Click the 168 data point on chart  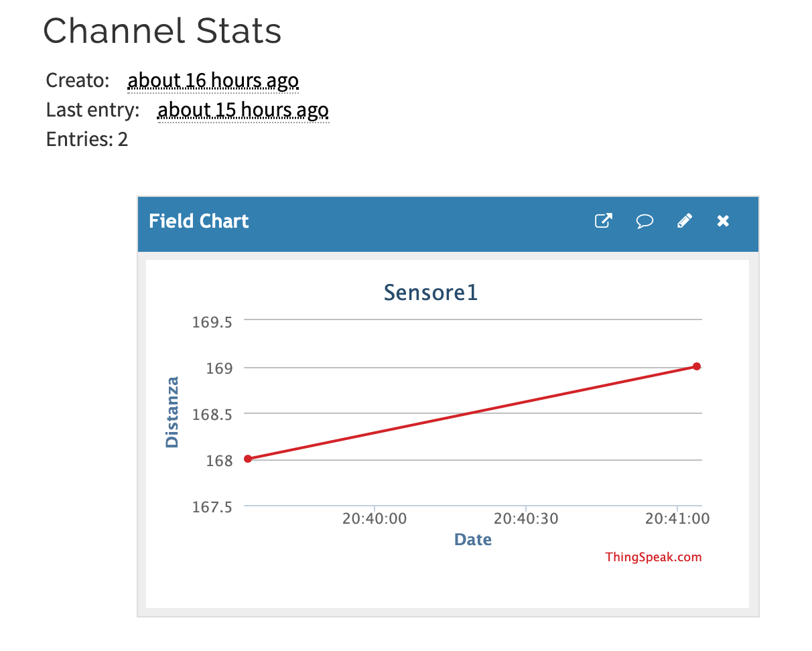248,459
